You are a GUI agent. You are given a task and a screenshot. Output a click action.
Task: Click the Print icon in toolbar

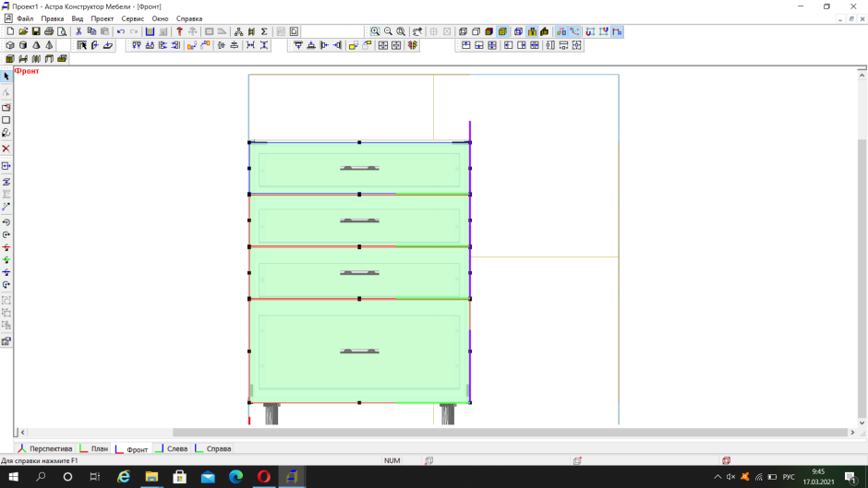click(x=49, y=31)
